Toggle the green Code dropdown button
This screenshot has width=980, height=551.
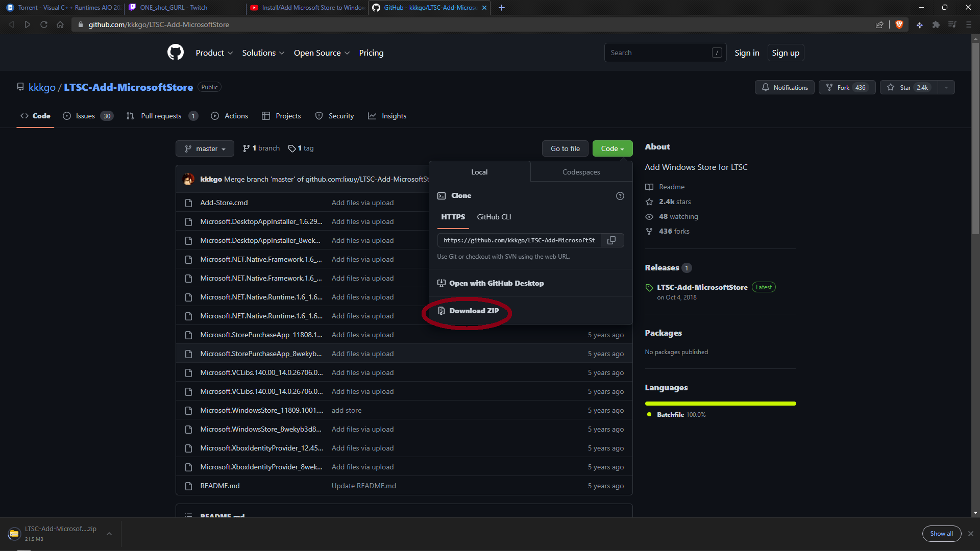(x=612, y=148)
